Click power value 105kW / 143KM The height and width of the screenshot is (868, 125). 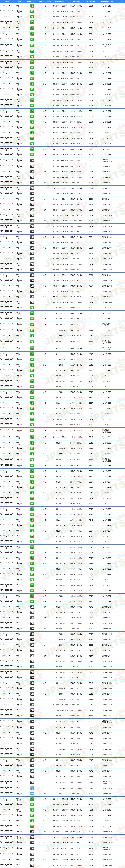76,849
